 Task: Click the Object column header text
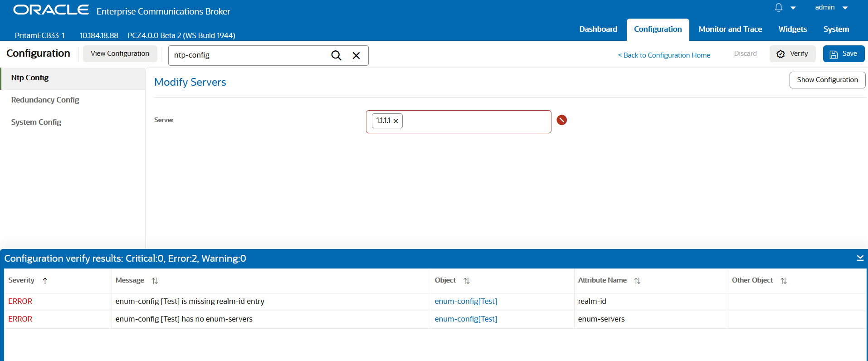(445, 280)
